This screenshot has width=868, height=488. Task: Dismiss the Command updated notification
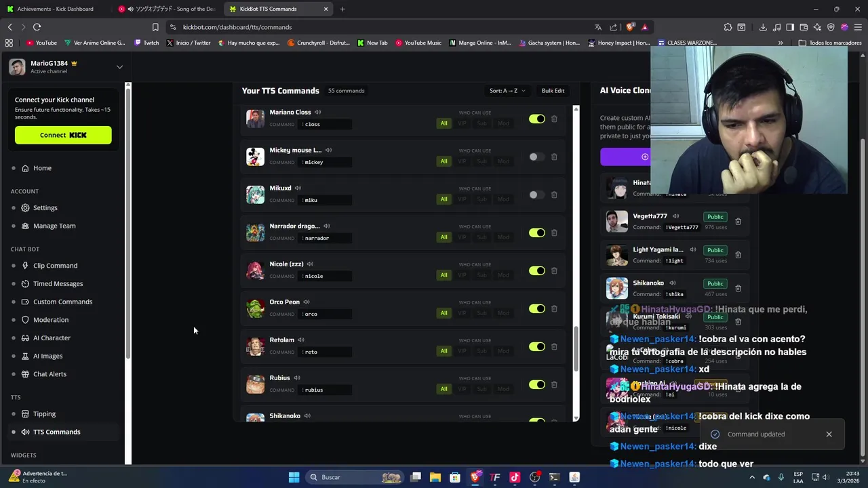click(x=829, y=434)
